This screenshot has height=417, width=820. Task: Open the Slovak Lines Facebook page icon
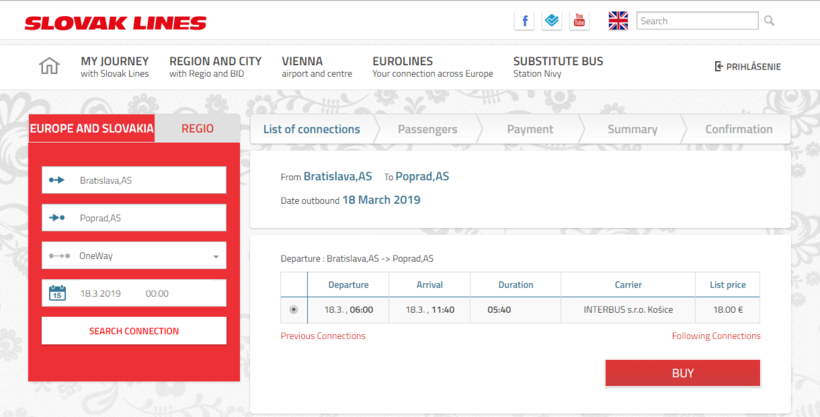pos(524,21)
